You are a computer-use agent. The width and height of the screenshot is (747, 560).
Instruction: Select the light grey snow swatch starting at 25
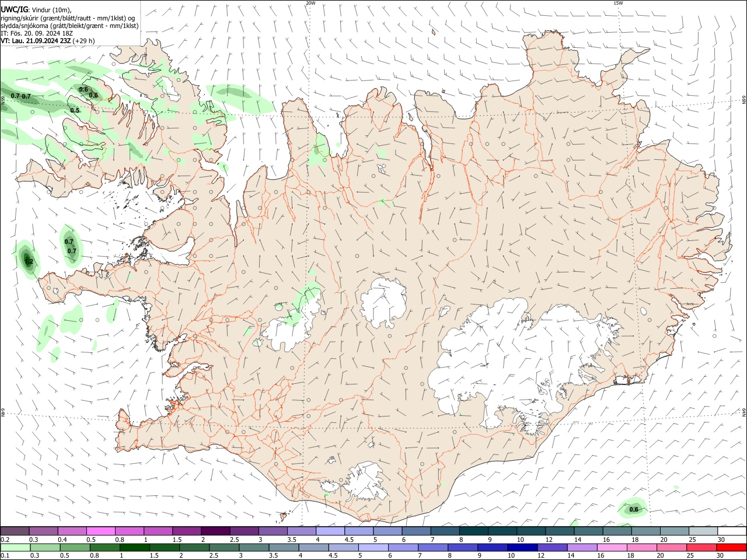(703, 531)
